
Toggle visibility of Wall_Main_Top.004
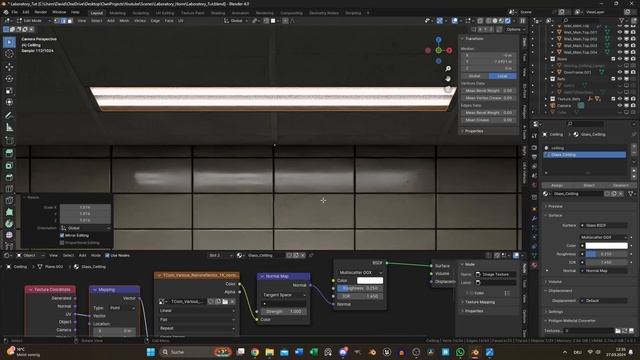[x=620, y=52]
